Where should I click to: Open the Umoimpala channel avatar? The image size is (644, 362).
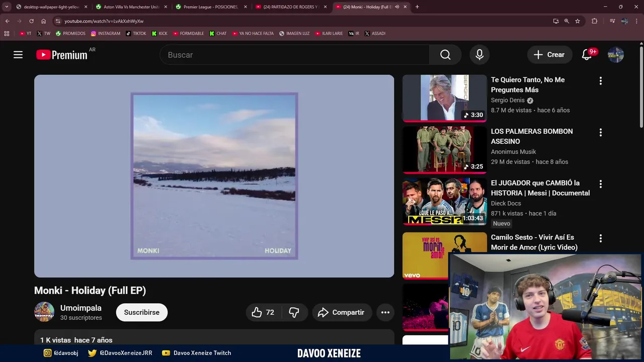click(x=44, y=312)
